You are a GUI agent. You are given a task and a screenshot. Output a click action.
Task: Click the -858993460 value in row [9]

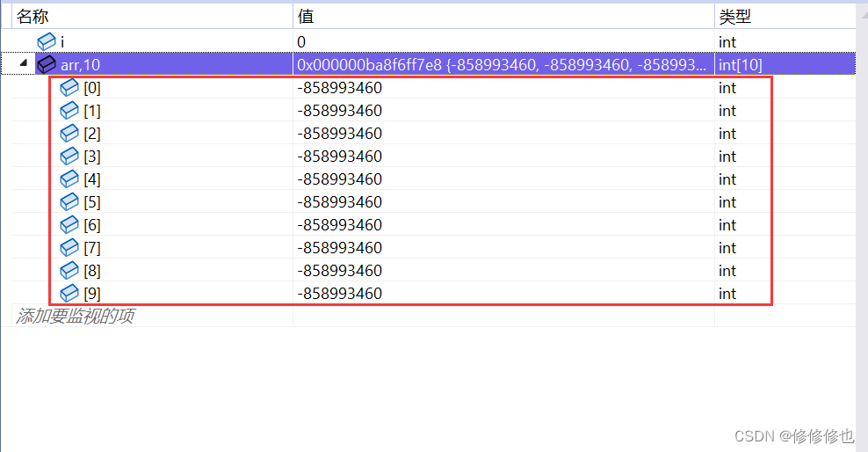click(x=339, y=294)
